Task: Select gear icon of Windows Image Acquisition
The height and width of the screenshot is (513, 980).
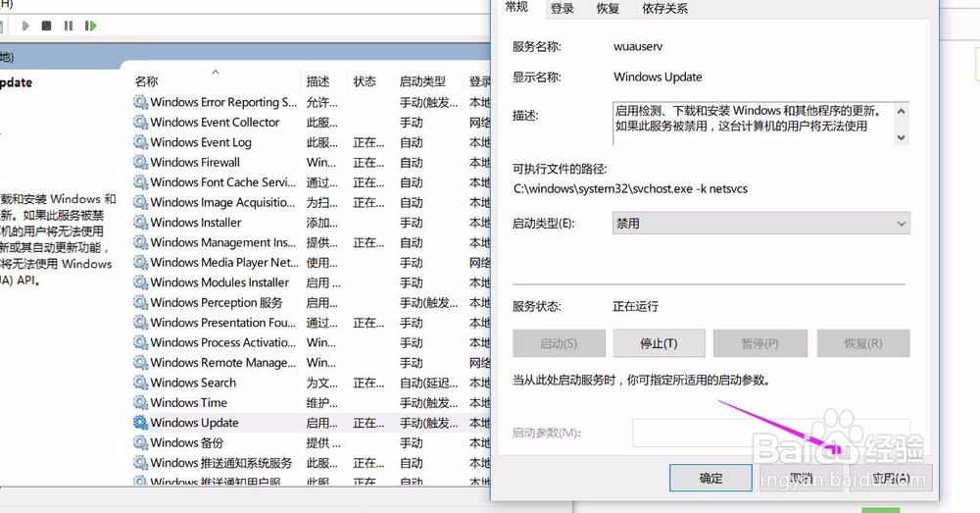Action: [x=140, y=202]
